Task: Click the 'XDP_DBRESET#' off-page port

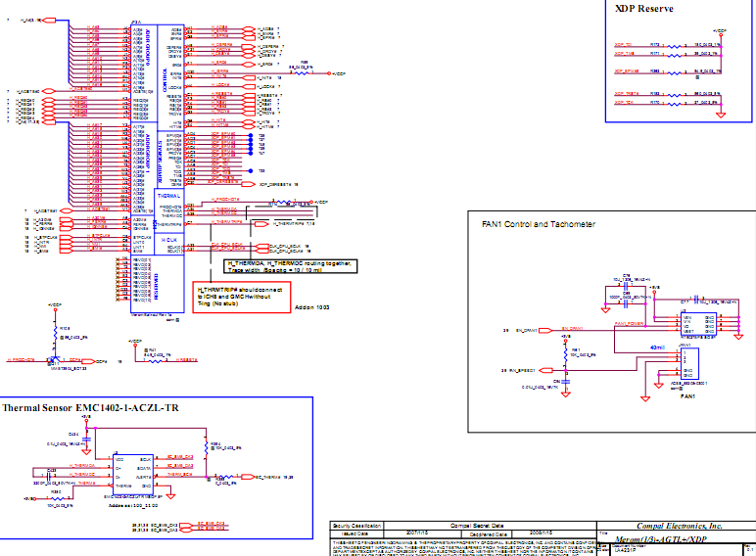Action: coord(248,184)
